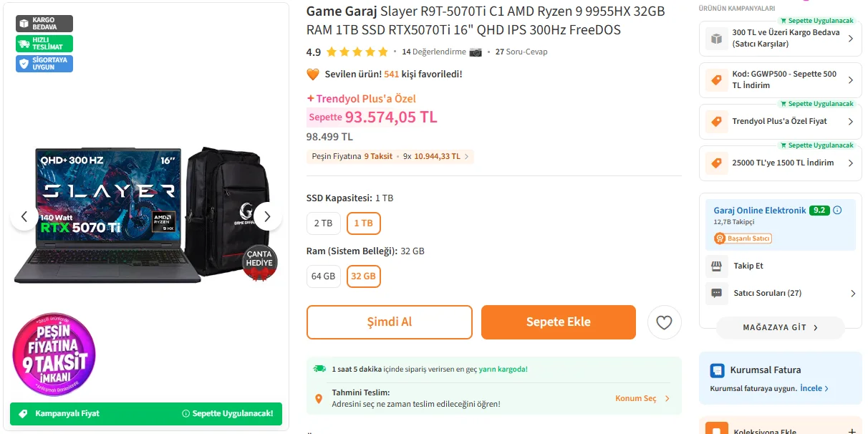The image size is (868, 434).
Task: Open the 25000 TL'ye 1500 TL İndirim campaign
Action: pyautogui.click(x=780, y=163)
